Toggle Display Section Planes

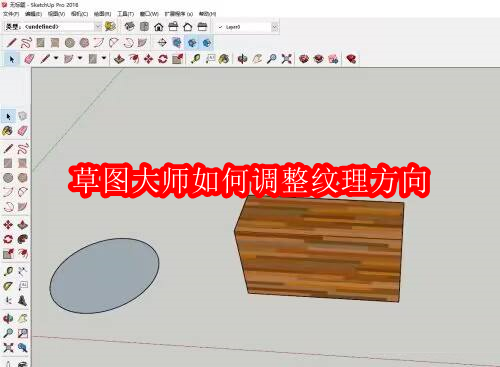(x=177, y=43)
